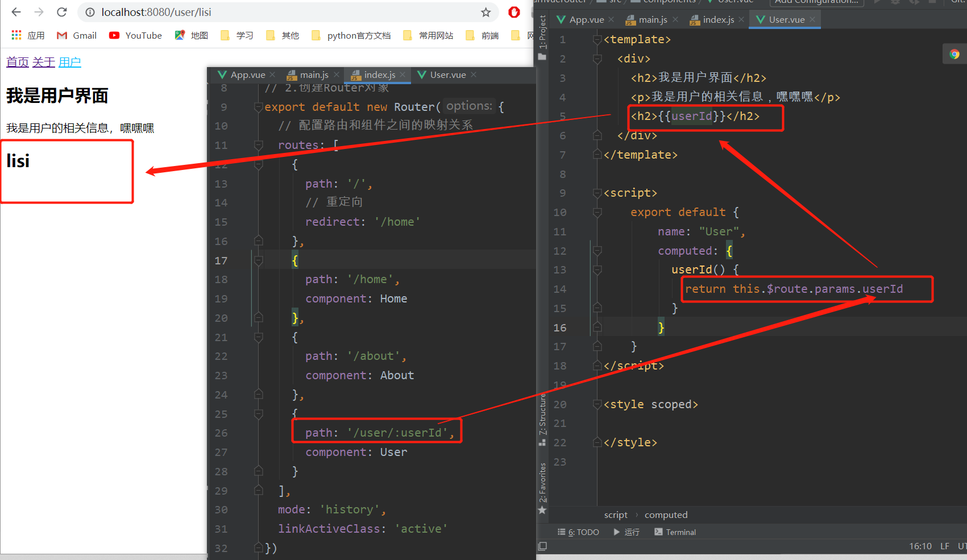The image size is (967, 560).
Task: Click the script breadcrumb
Action: click(x=616, y=515)
